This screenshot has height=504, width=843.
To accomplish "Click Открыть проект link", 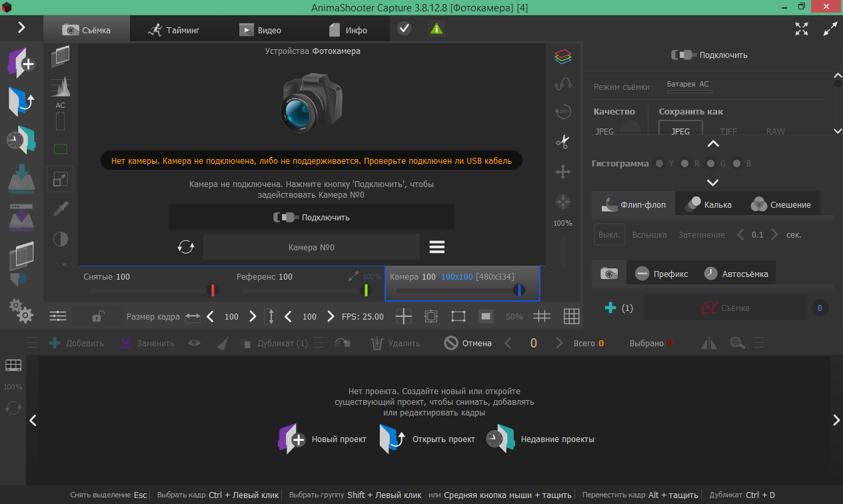I will pos(443,439).
